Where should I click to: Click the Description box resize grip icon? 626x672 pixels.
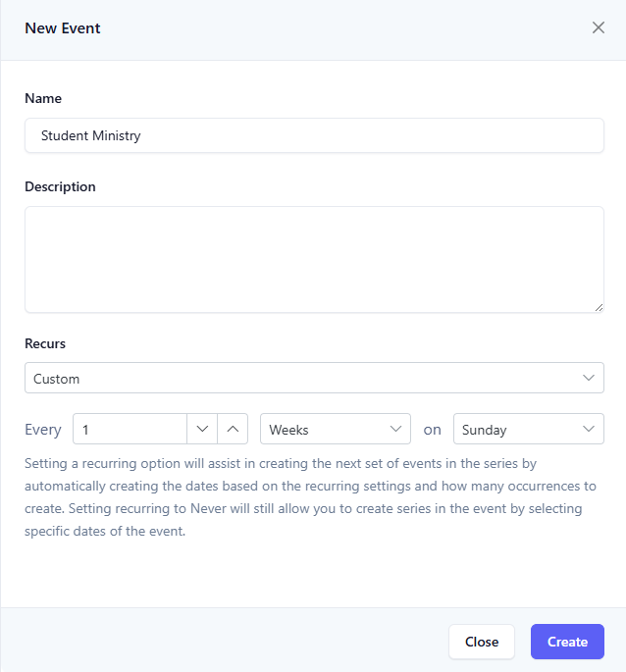coord(599,307)
